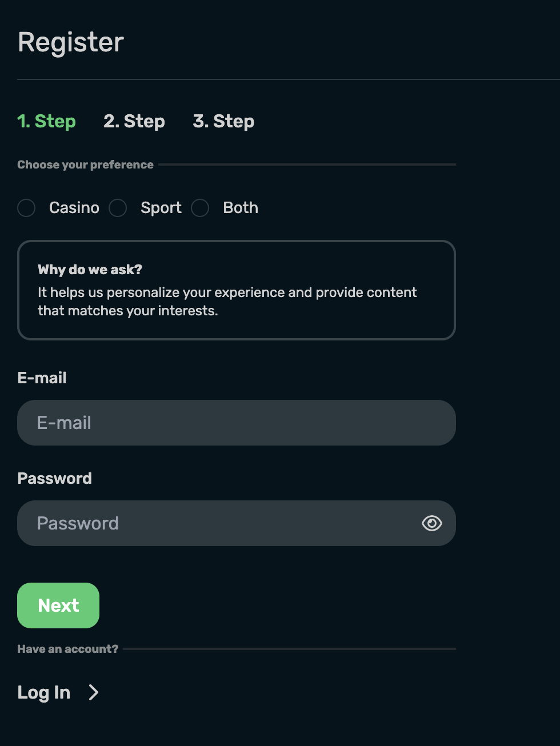Go to the 1. Step tab
This screenshot has height=746, width=560.
pos(46,121)
